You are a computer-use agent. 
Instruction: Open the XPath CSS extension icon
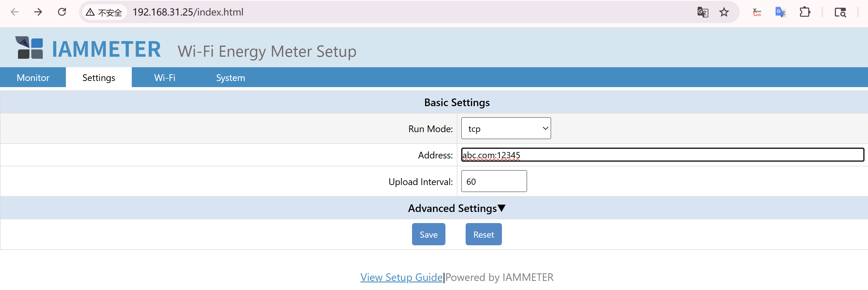coord(757,13)
